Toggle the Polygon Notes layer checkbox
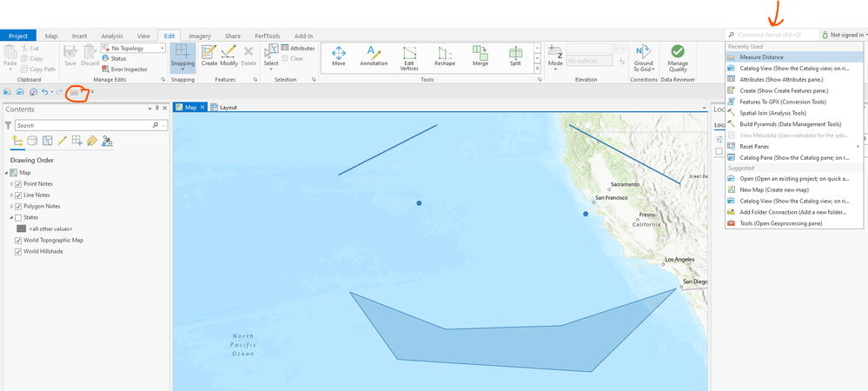This screenshot has height=391, width=868. point(18,206)
